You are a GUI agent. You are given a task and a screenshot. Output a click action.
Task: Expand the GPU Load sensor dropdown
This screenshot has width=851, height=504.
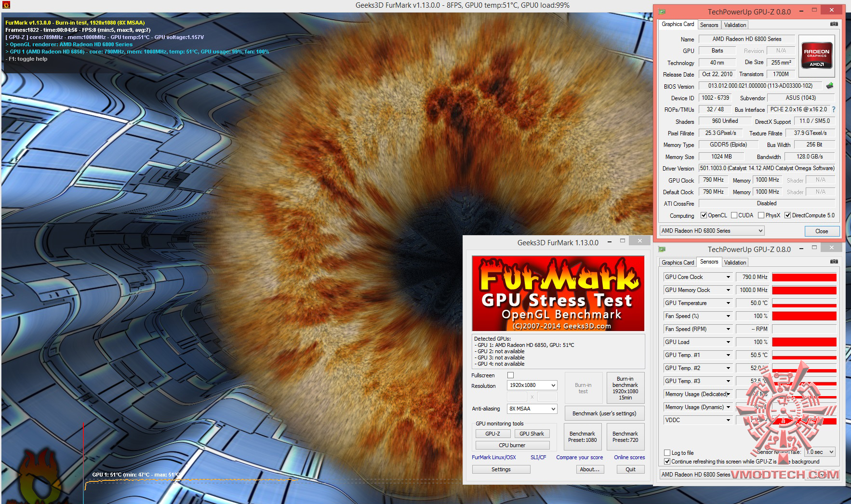tap(728, 342)
